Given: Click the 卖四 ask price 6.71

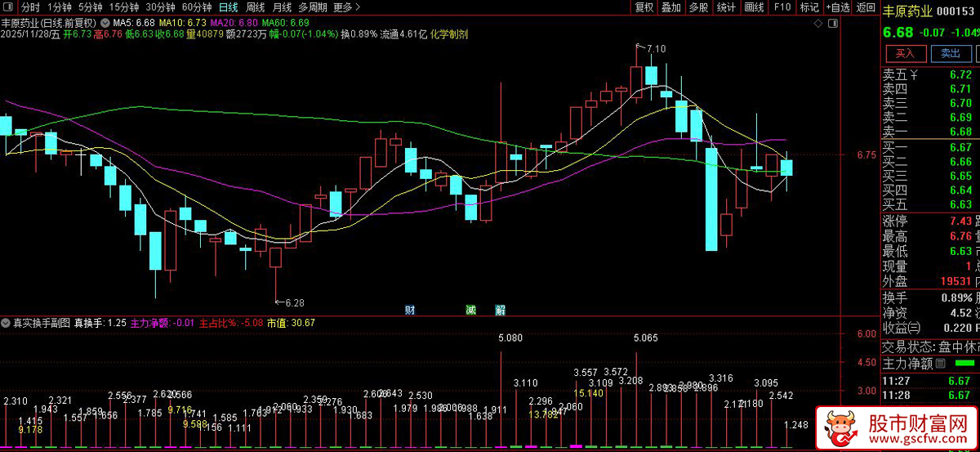Looking at the screenshot, I should point(960,89).
